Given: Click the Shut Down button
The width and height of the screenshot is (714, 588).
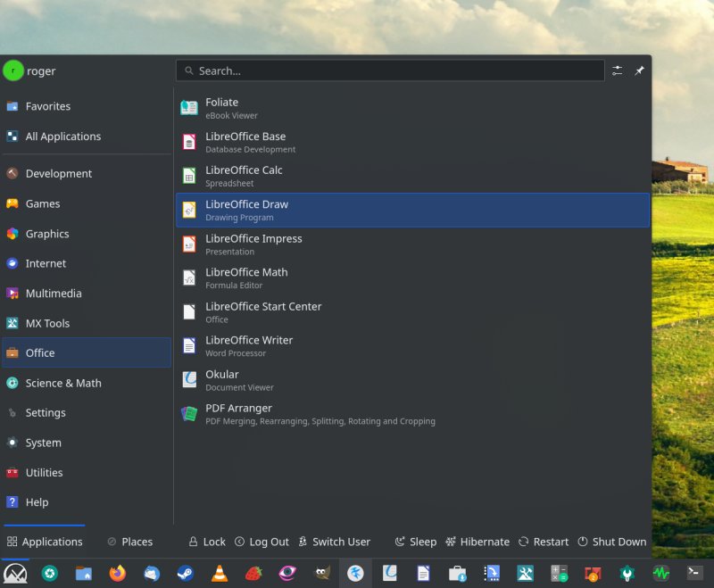Looking at the screenshot, I should coord(619,542).
